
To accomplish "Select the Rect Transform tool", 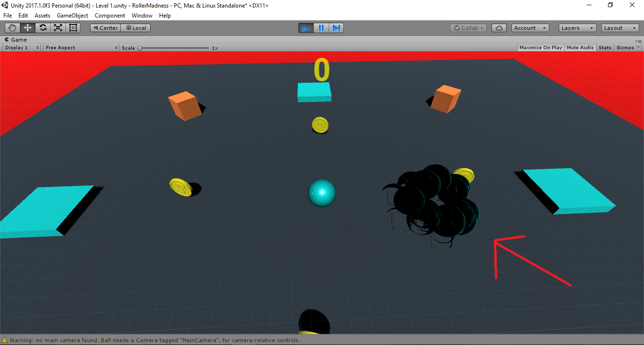I will tap(73, 28).
